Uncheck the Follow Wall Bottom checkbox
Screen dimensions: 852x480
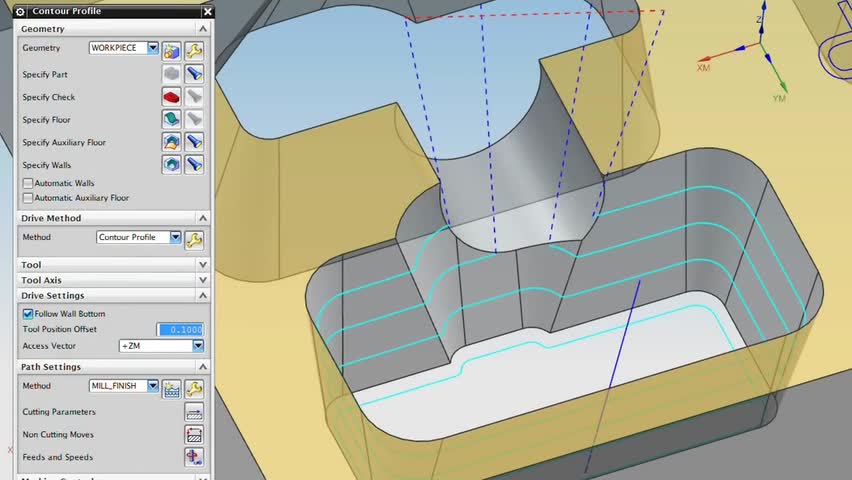(28, 314)
